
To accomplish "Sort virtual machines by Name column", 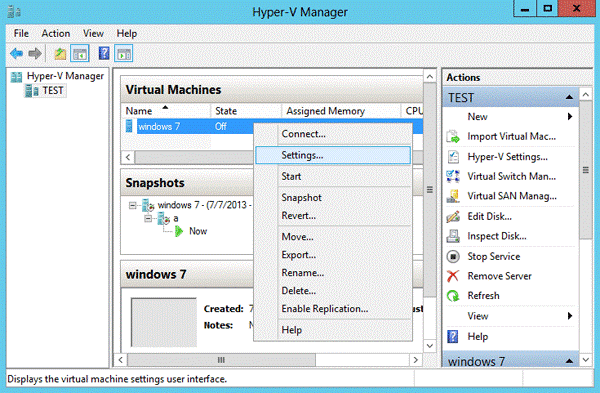I will [165, 111].
